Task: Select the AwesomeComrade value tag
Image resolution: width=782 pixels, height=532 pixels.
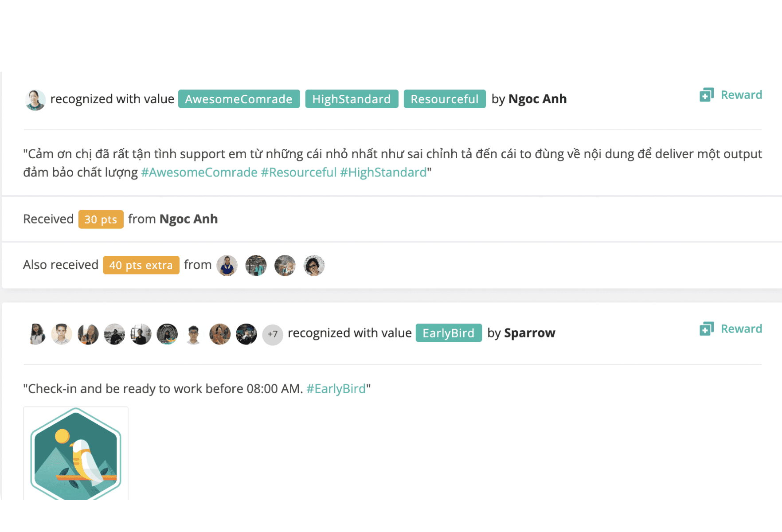Action: [x=239, y=99]
